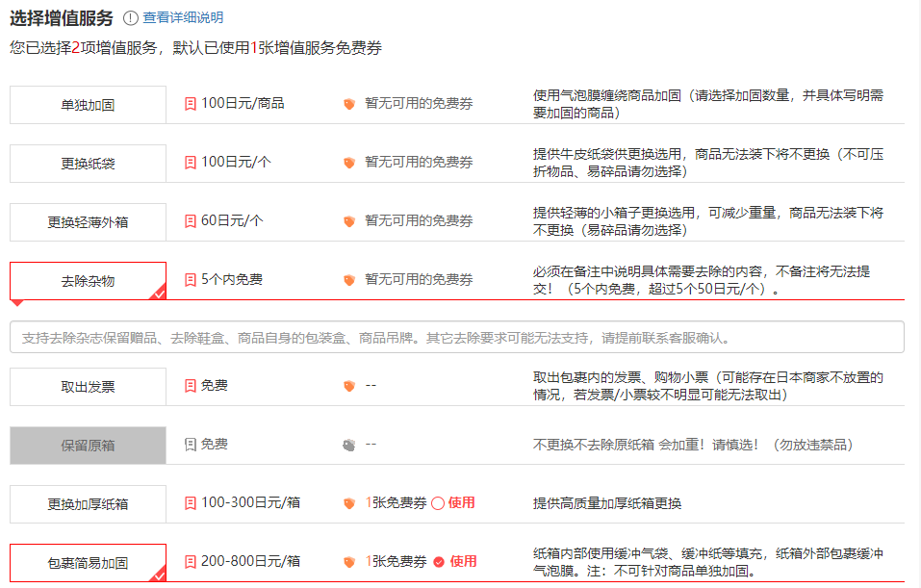
Task: Click the 选择增值服务 heading
Action: (61, 18)
